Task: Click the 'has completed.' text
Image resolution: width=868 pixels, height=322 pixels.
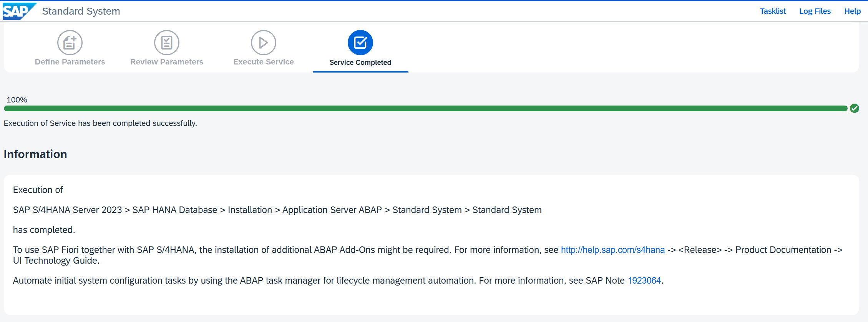Action: pos(44,230)
